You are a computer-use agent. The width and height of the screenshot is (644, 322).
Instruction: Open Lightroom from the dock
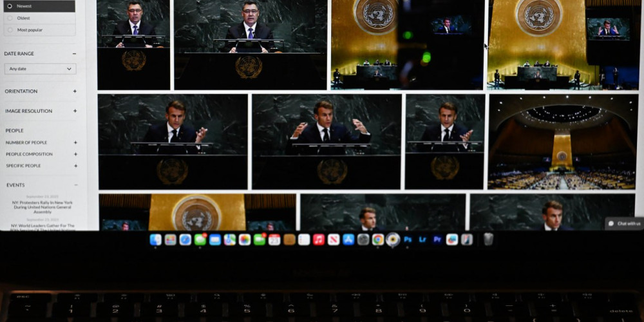(422, 240)
